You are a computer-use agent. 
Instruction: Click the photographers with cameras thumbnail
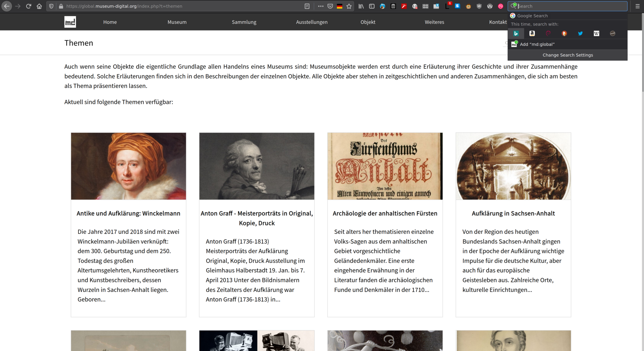pos(257,341)
